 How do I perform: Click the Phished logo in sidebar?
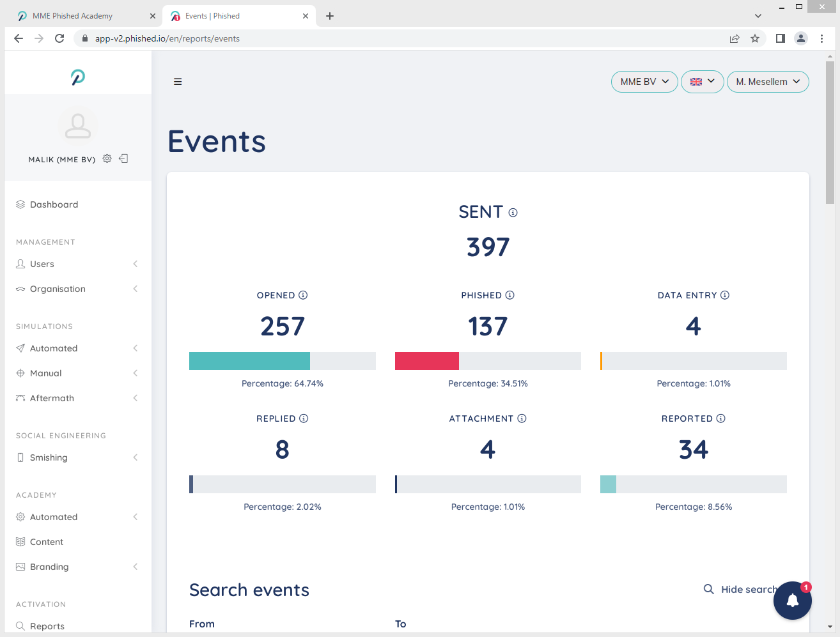point(78,77)
